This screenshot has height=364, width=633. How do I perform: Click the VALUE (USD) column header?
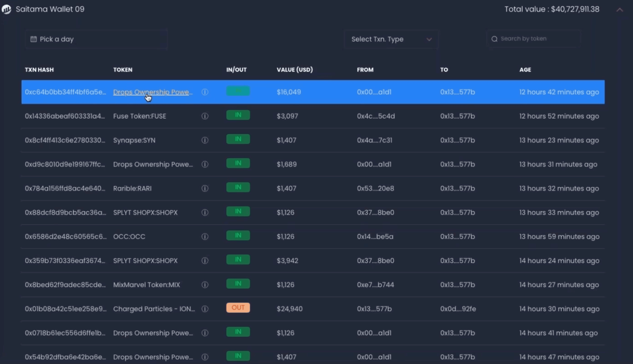point(295,70)
